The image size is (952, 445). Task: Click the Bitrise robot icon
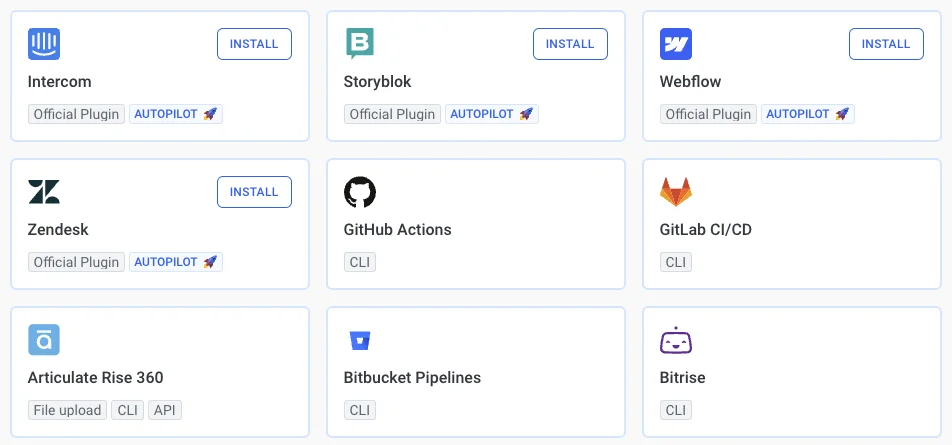tap(676, 341)
